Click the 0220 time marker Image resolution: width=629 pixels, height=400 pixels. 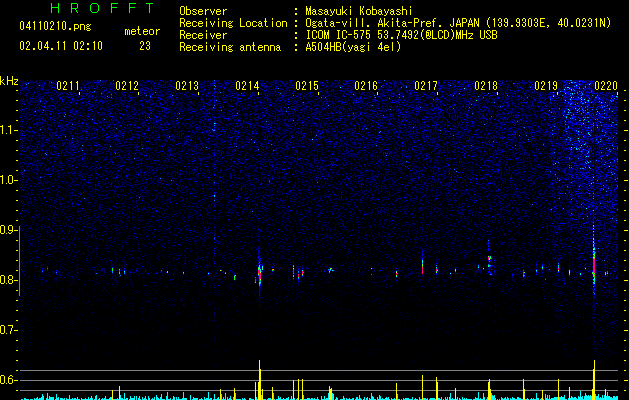[x=606, y=86]
